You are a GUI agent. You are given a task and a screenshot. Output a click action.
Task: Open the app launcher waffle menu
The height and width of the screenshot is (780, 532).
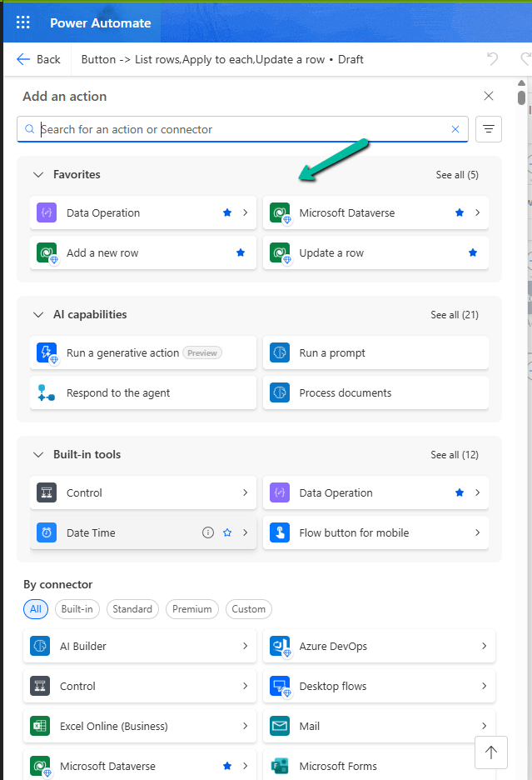point(22,22)
